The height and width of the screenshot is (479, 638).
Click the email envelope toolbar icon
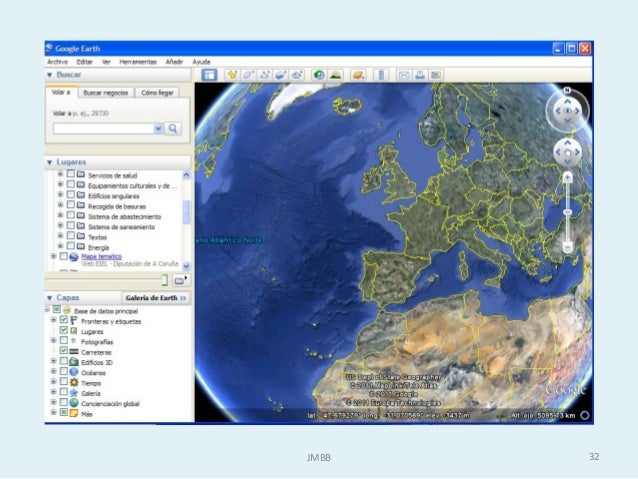(x=404, y=75)
